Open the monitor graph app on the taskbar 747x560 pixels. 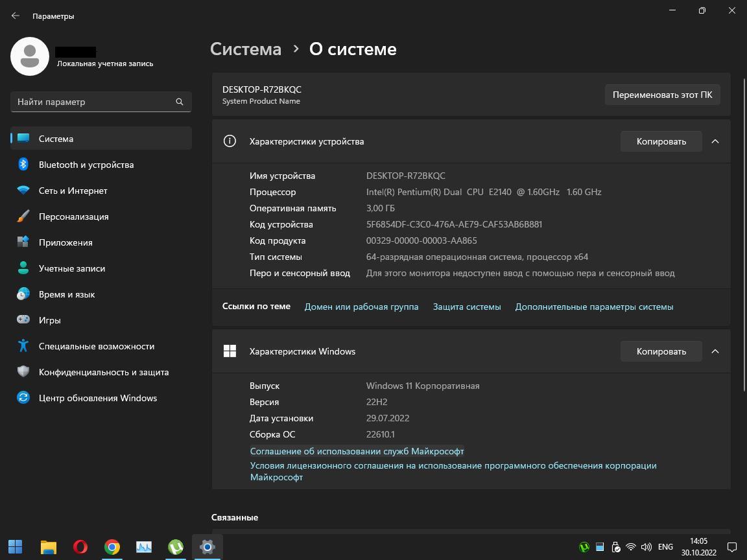(x=144, y=546)
